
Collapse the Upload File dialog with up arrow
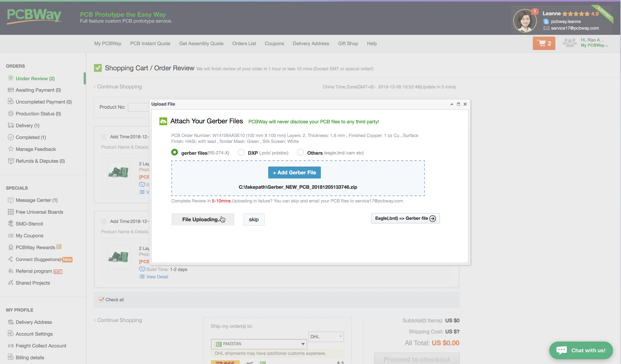click(451, 104)
